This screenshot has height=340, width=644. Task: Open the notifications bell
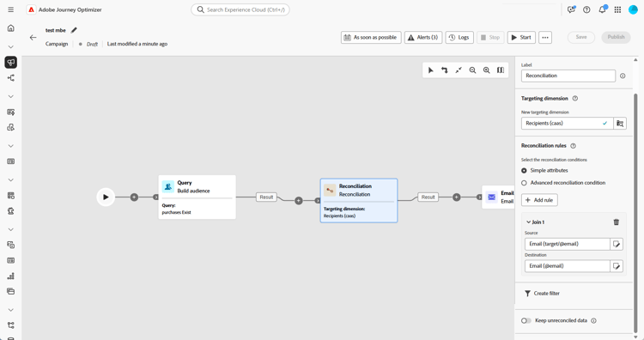602,9
